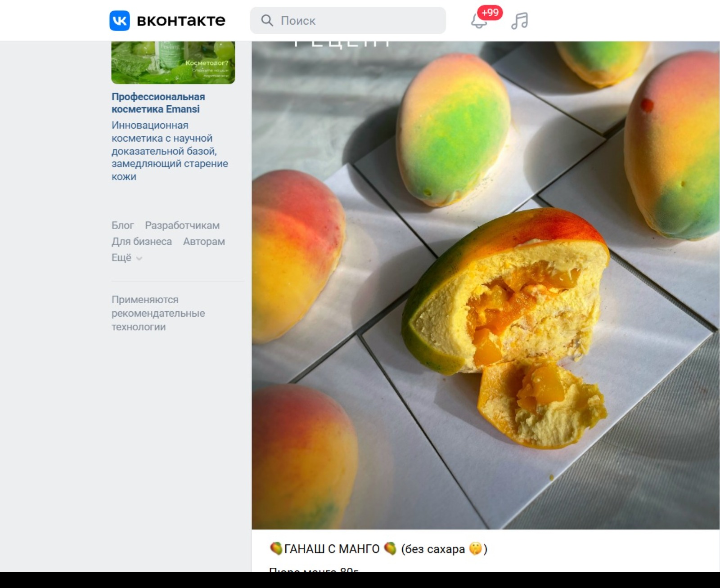Image resolution: width=720 pixels, height=588 pixels.
Task: Open the green cosmetics ad thumbnail
Action: [x=173, y=62]
